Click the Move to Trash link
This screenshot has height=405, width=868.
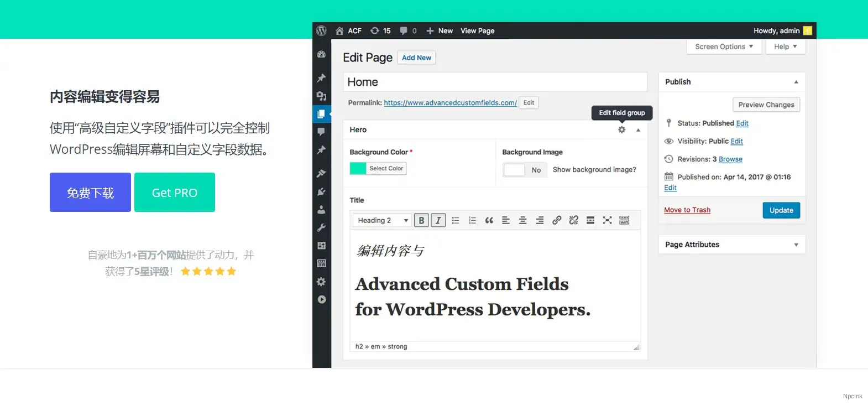coord(687,210)
